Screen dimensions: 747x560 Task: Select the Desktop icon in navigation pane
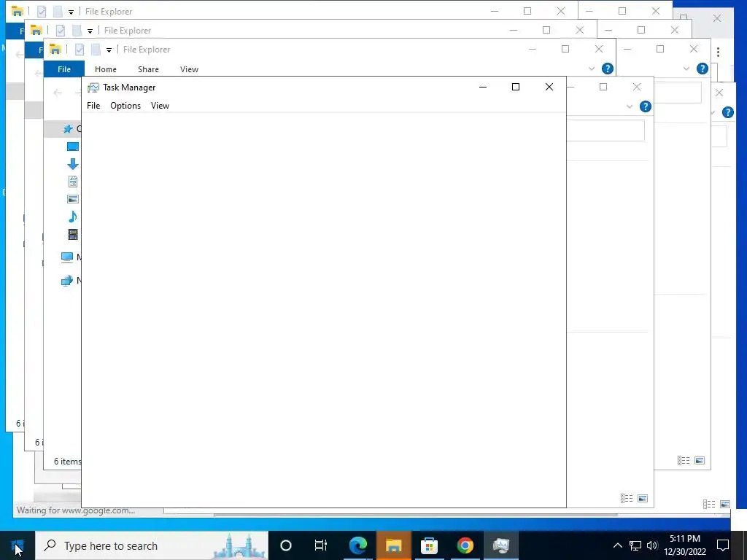coord(73,147)
